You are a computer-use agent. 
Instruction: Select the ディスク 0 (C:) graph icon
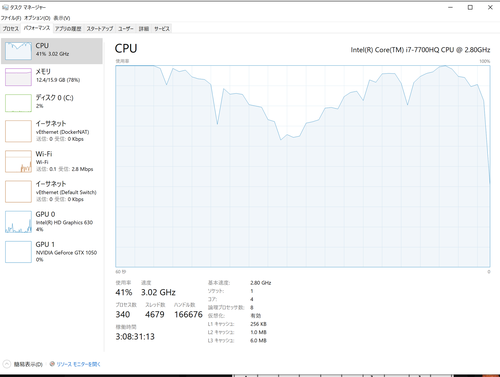coord(18,103)
